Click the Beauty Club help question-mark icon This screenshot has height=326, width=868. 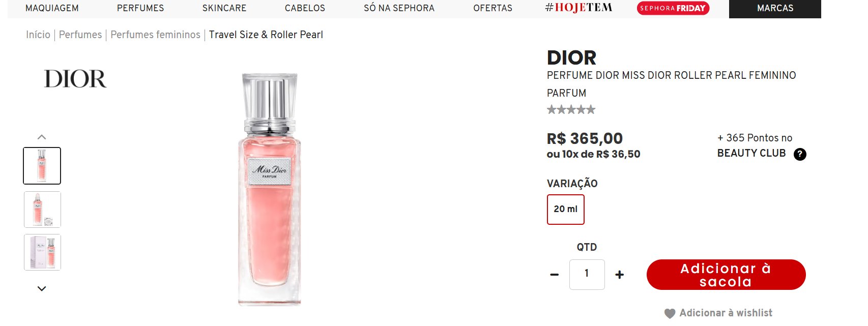(800, 154)
